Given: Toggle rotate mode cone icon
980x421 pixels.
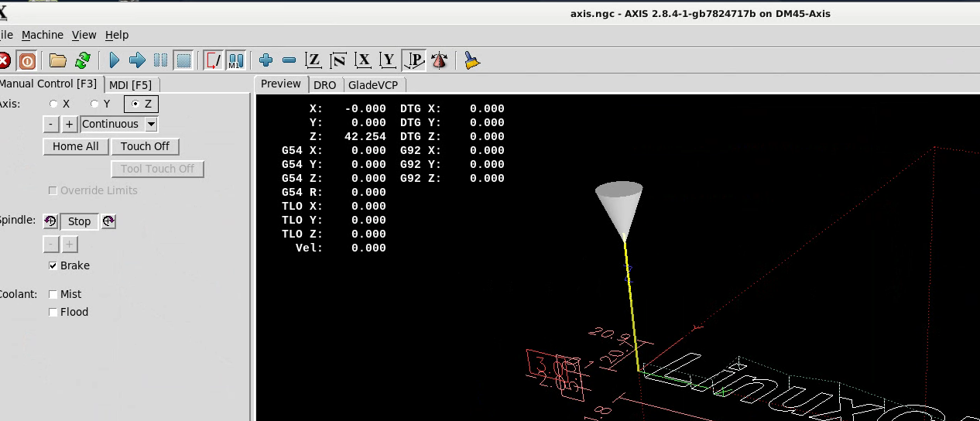Looking at the screenshot, I should click(439, 60).
